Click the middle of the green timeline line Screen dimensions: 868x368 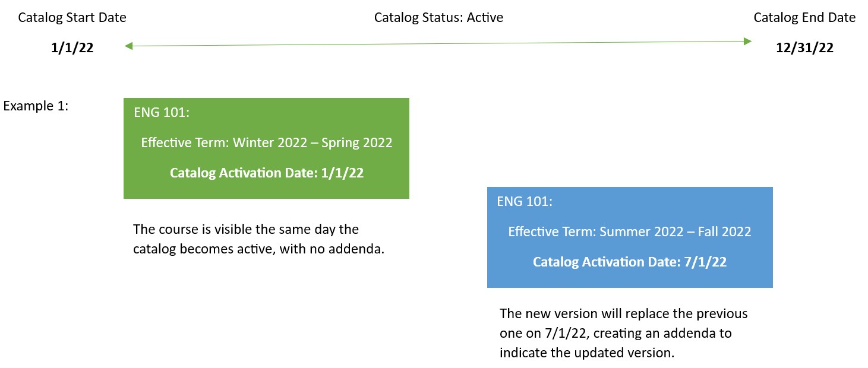(x=438, y=43)
